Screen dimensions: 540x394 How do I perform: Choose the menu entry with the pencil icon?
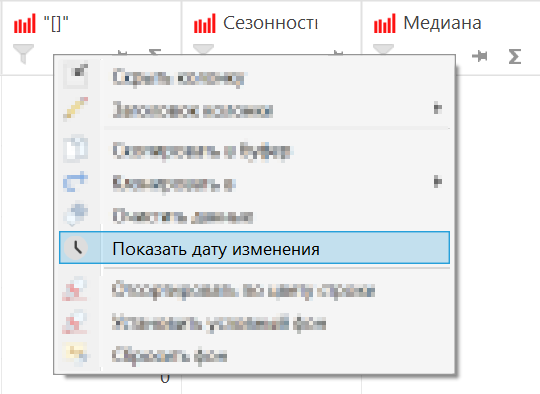point(254,110)
